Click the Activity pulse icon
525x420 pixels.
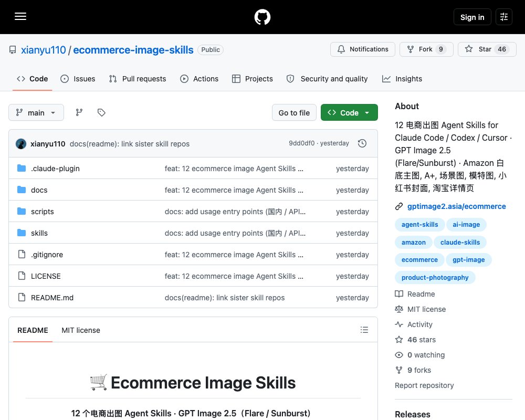pos(399,324)
